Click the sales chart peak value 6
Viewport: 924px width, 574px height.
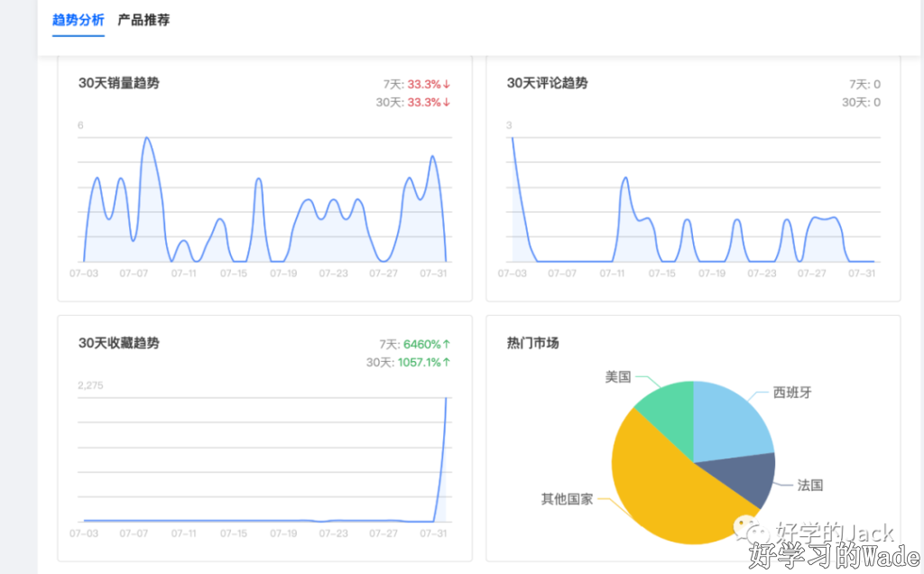[80, 125]
